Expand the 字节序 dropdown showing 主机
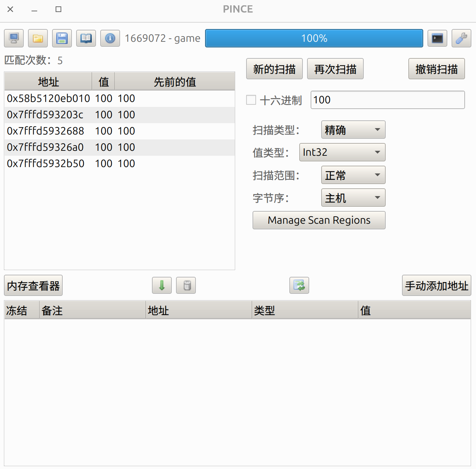Screen dimensions: 476x469 pos(353,198)
